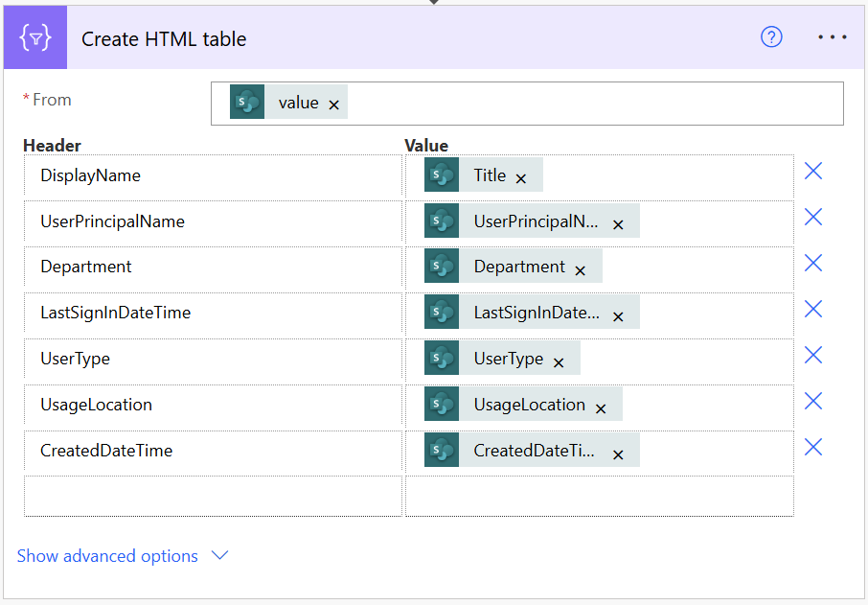Remove the UsageLocation dynamic content token
Screen dimensions: 868x605
point(601,408)
